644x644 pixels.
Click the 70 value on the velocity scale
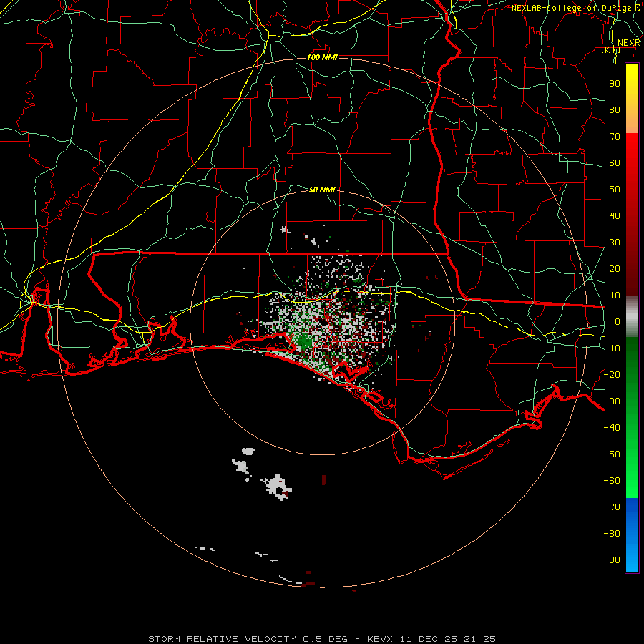coord(615,137)
